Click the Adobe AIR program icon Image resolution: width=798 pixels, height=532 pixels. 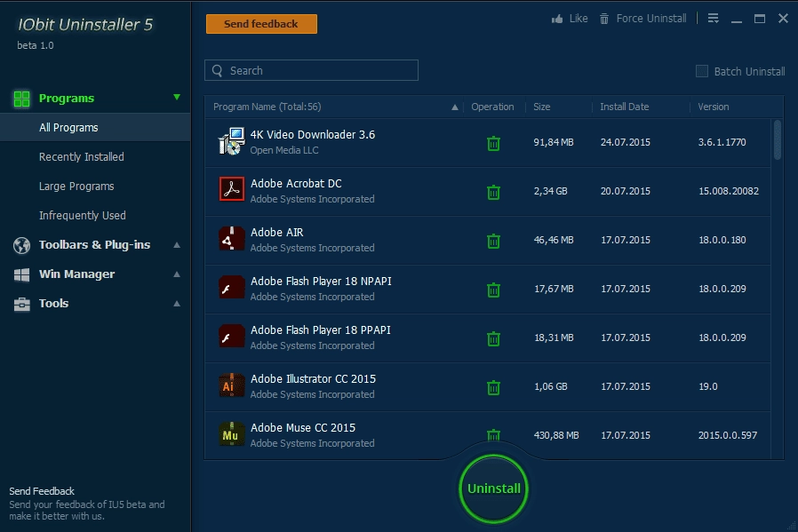pyautogui.click(x=232, y=239)
